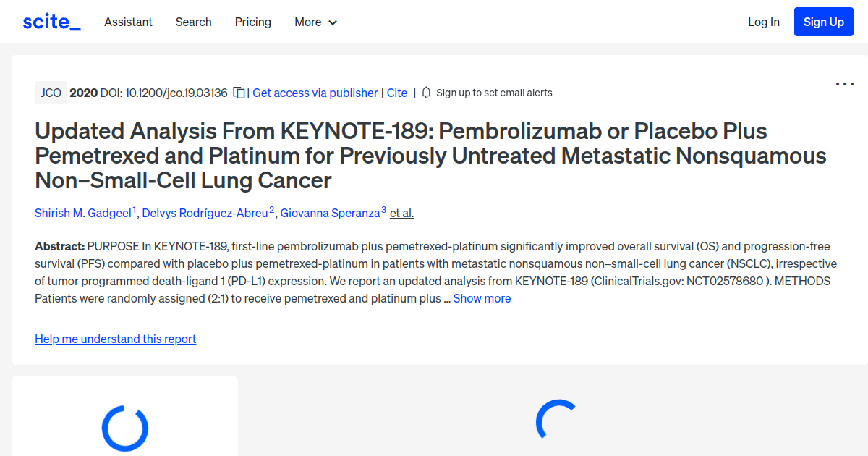
Task: Expand the "et al." author list
Action: coord(401,213)
